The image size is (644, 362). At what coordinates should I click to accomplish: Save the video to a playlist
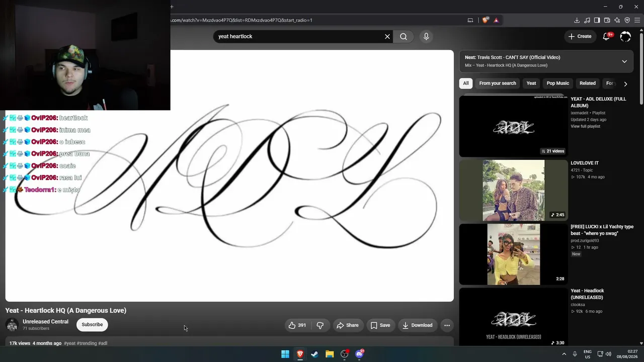[x=380, y=325]
